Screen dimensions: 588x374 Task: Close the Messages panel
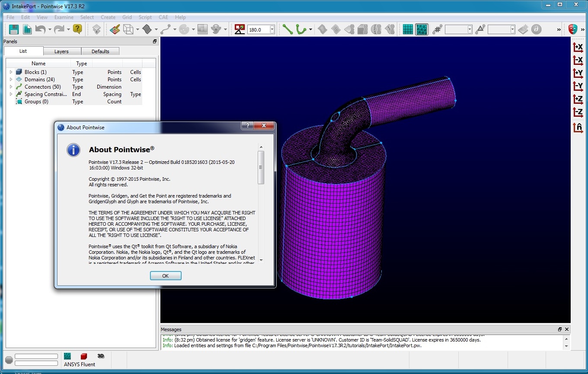pyautogui.click(x=566, y=329)
